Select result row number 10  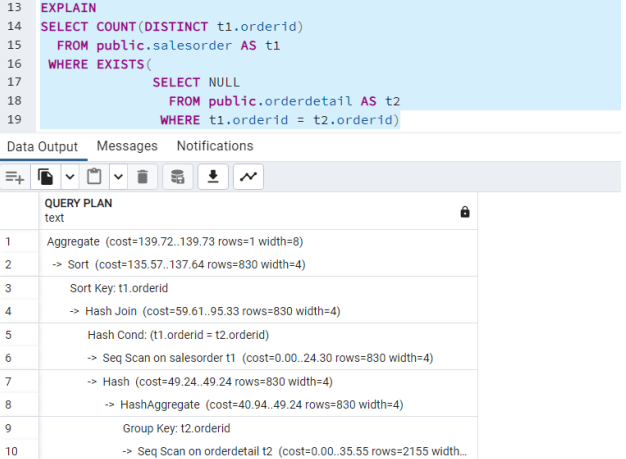point(19,451)
